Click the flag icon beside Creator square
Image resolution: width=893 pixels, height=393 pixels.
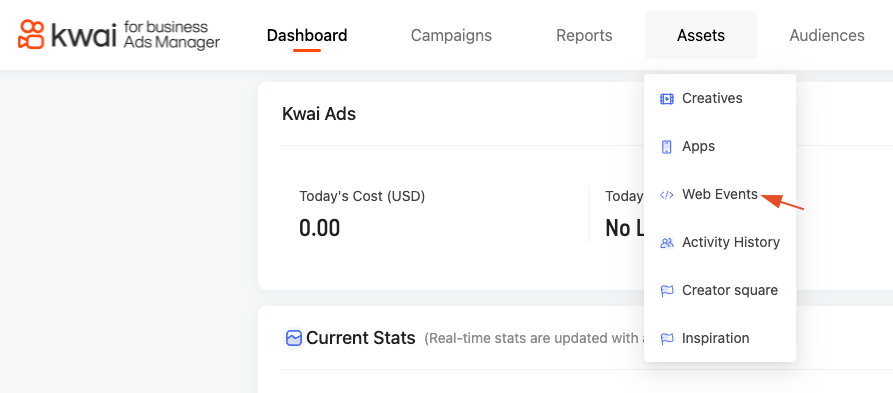click(666, 291)
